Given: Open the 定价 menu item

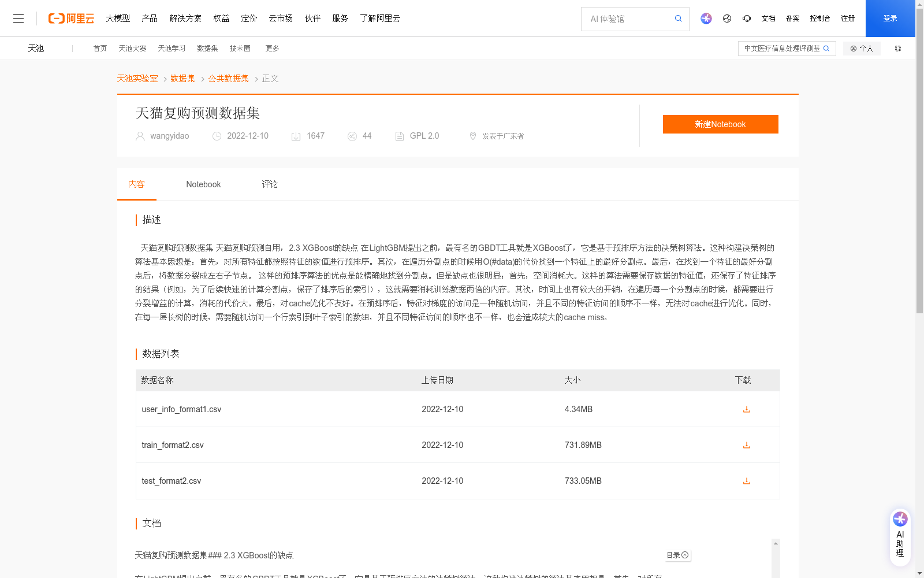Looking at the screenshot, I should click(x=249, y=18).
